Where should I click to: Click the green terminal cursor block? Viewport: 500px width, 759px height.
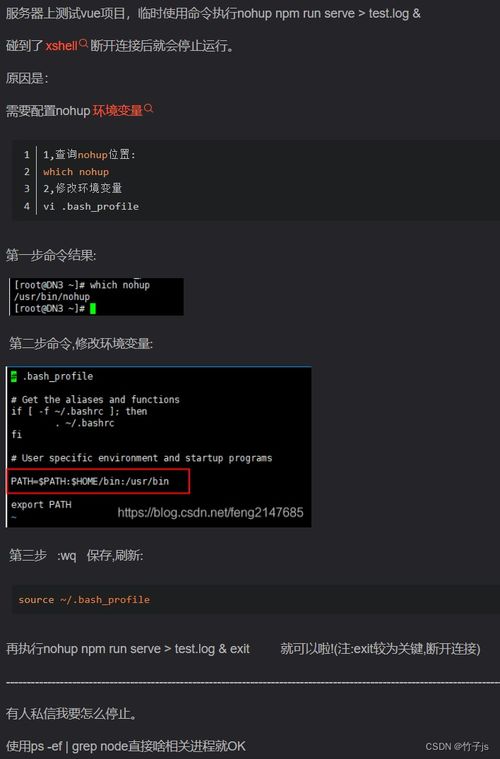coord(93,308)
